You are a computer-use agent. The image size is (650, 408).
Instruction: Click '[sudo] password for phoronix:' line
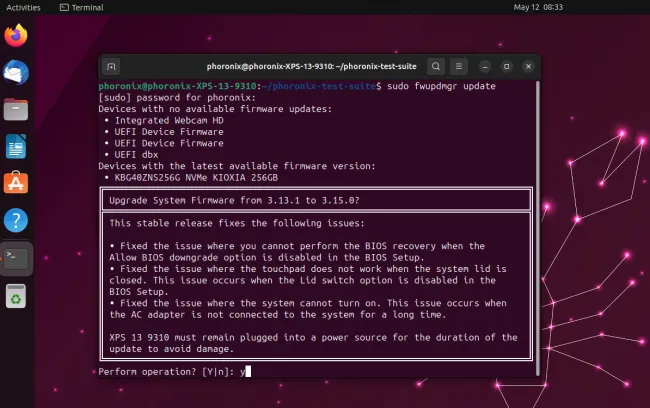pos(177,97)
